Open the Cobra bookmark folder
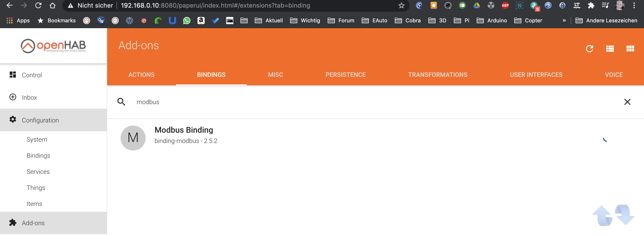This screenshot has width=644, height=235. coord(408,21)
